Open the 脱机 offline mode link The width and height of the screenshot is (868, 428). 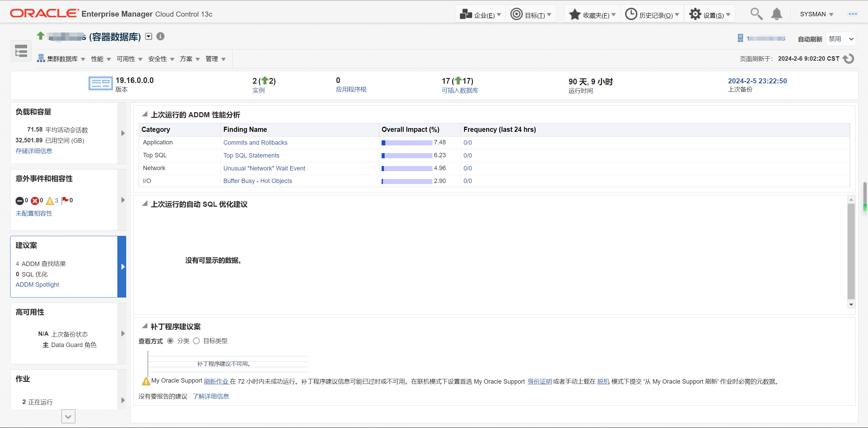[603, 382]
